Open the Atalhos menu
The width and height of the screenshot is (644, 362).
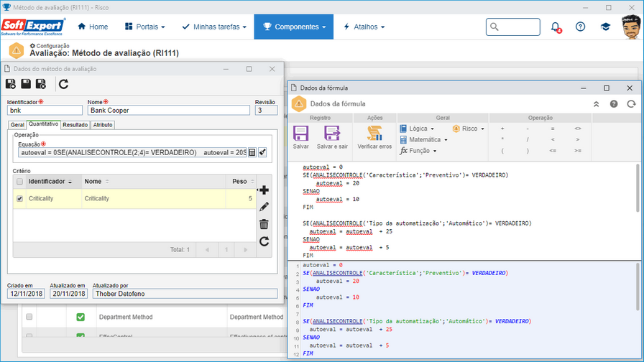point(364,27)
